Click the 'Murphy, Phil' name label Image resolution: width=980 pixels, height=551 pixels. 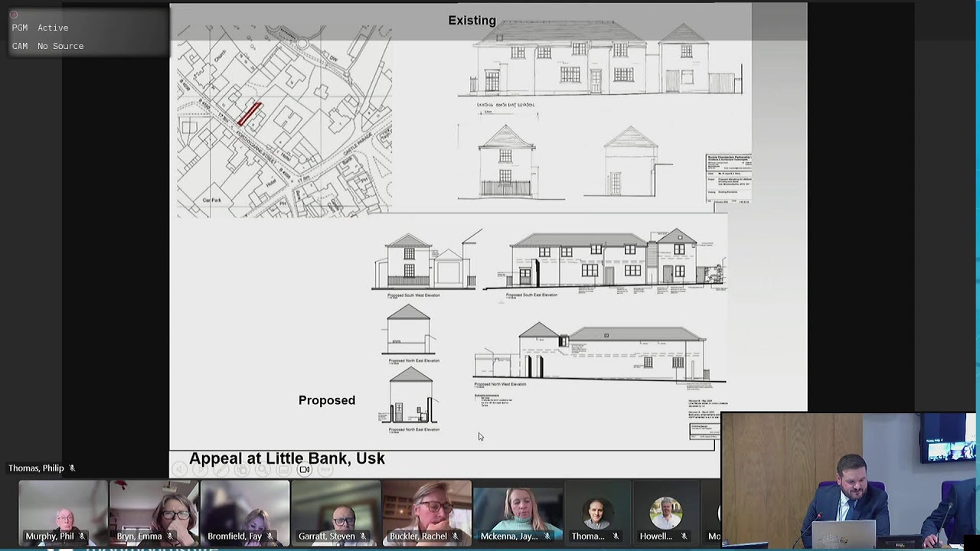point(50,536)
